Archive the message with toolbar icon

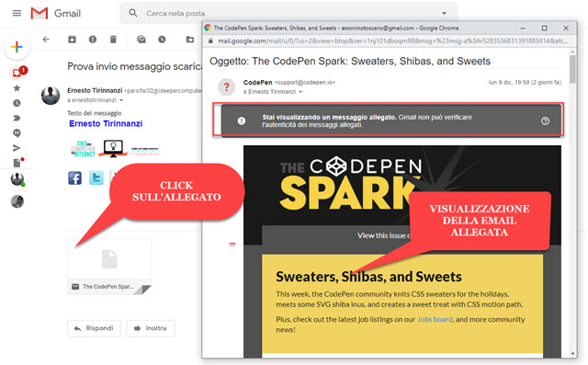72,40
